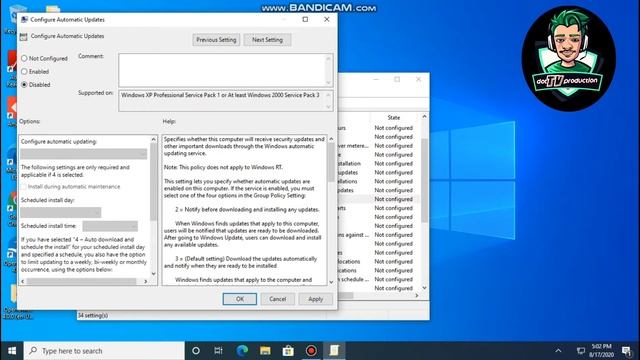Screen dimensions: 640x360
Task: Click the policy list scroll up arrow in background window
Action: (x=424, y=117)
